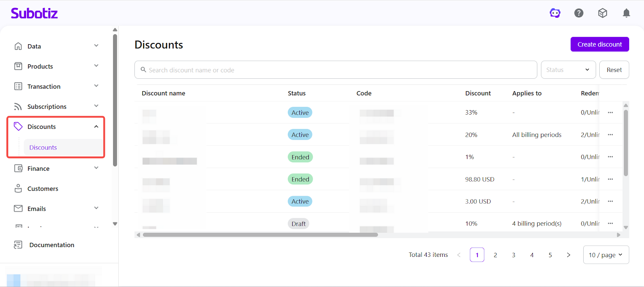Click the horizontal table scrollbar
This screenshot has height=287, width=644.
click(260, 235)
